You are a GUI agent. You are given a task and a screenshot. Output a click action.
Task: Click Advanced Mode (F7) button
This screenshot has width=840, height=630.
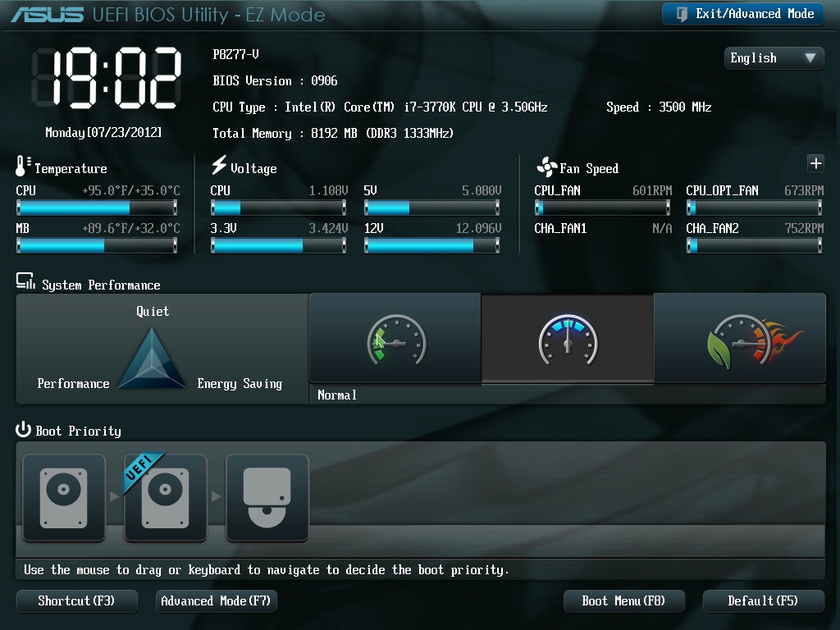217,601
